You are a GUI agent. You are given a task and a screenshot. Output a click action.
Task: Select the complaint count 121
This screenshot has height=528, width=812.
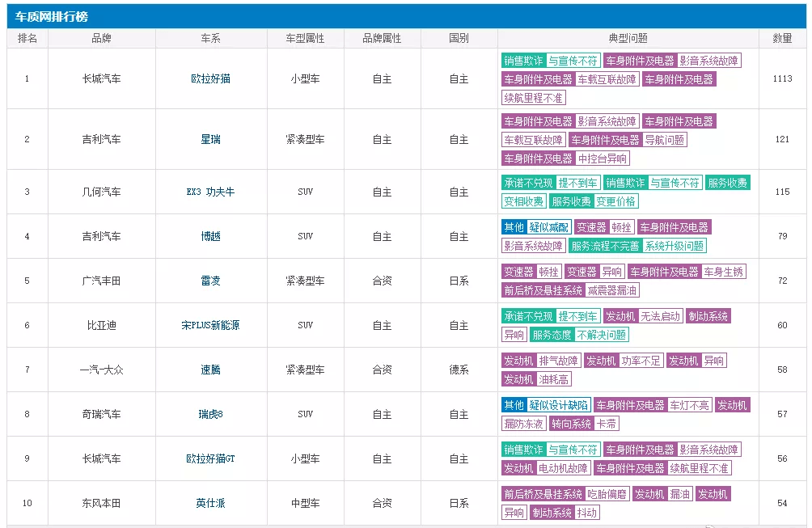(x=783, y=139)
